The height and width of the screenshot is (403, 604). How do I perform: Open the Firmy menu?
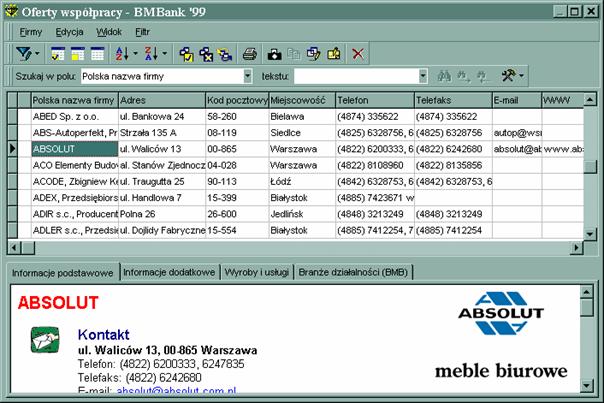click(x=30, y=32)
